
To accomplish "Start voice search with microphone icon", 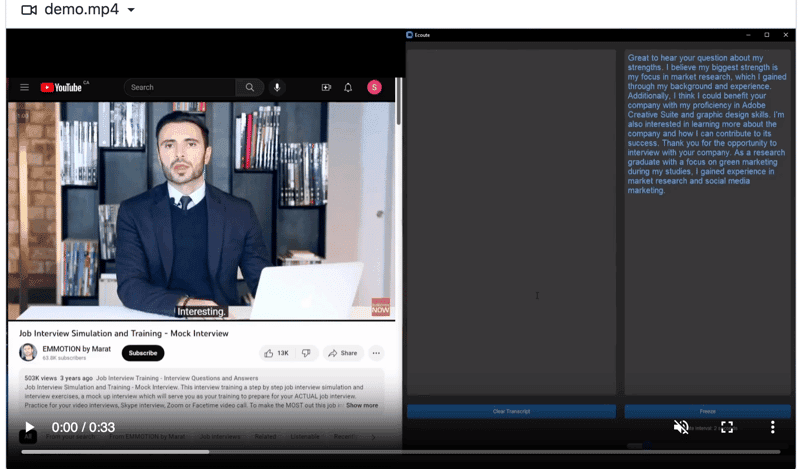I will coord(277,88).
